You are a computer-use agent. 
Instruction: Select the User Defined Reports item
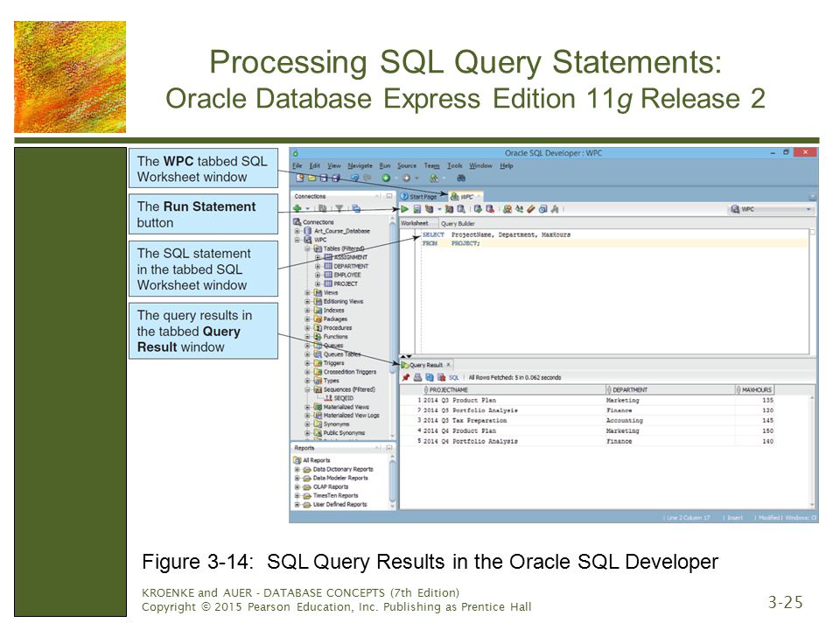click(x=339, y=505)
